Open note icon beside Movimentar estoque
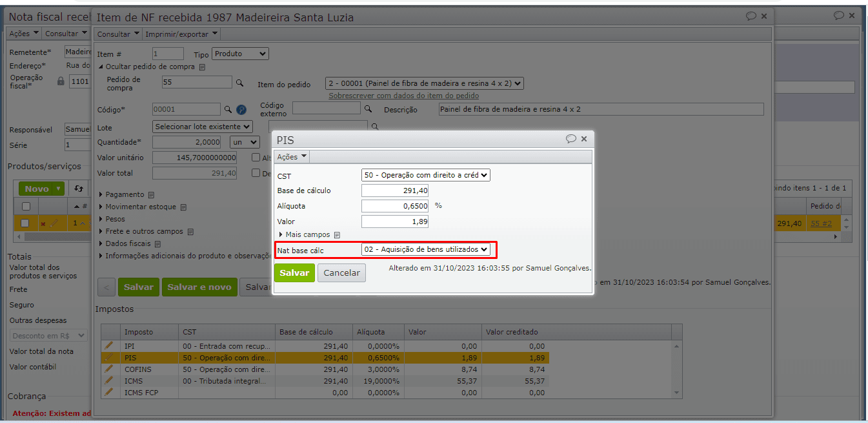This screenshot has height=423, width=868. pos(183,207)
